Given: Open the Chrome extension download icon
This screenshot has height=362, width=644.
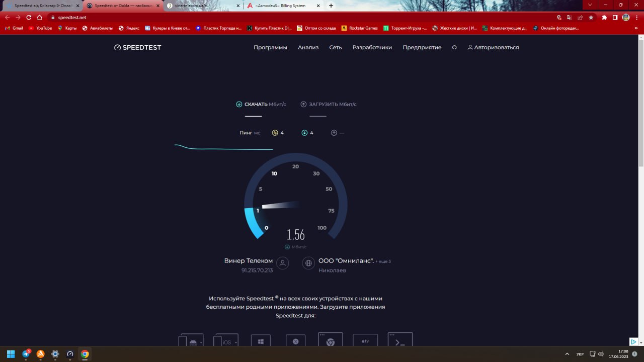Looking at the screenshot, I should [x=331, y=339].
